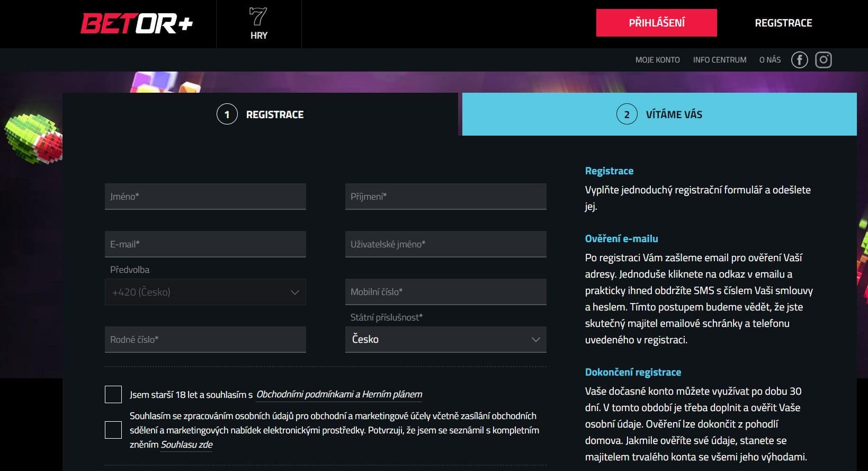Go to Info centrum
The width and height of the screenshot is (868, 471).
[x=719, y=60]
